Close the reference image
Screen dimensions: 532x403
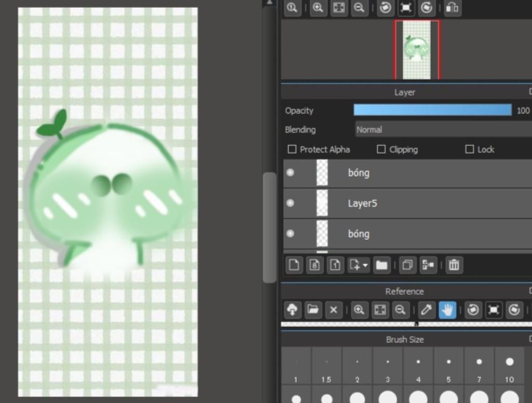point(334,309)
